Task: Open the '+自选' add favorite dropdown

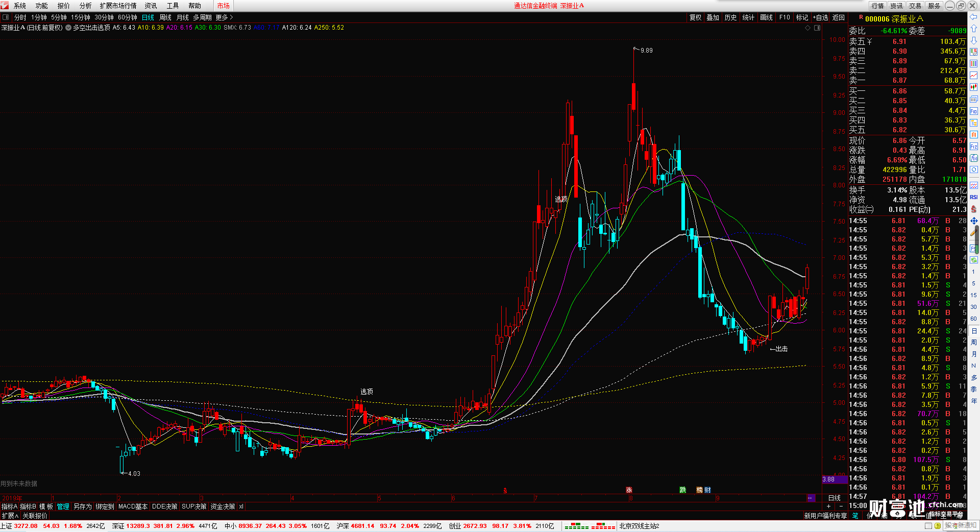Action: (x=821, y=17)
